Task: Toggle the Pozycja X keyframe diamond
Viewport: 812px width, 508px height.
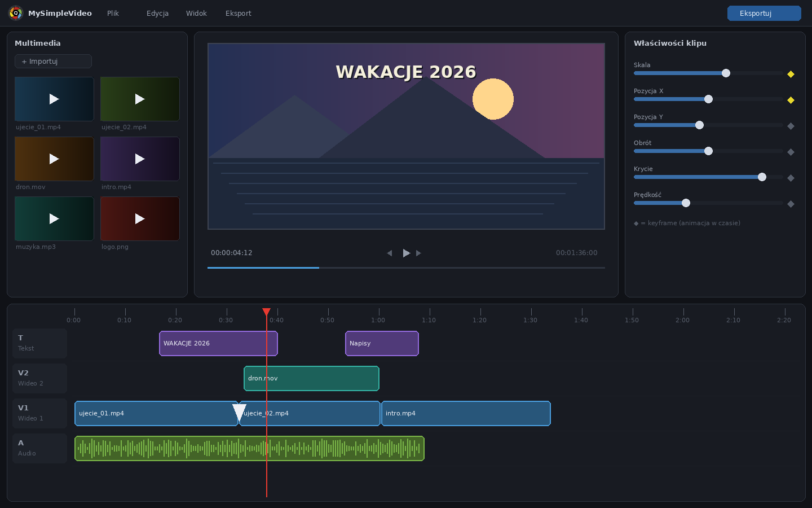Action: pyautogui.click(x=791, y=100)
